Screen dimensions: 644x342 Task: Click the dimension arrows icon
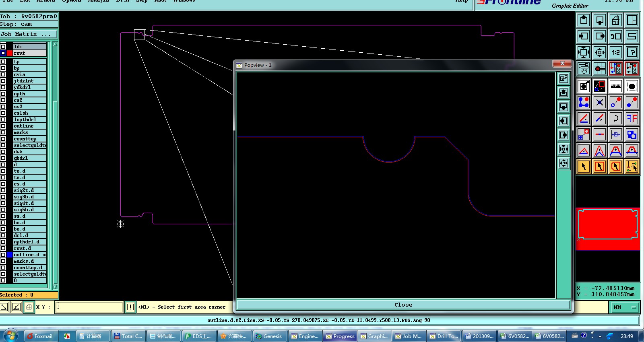tap(616, 134)
